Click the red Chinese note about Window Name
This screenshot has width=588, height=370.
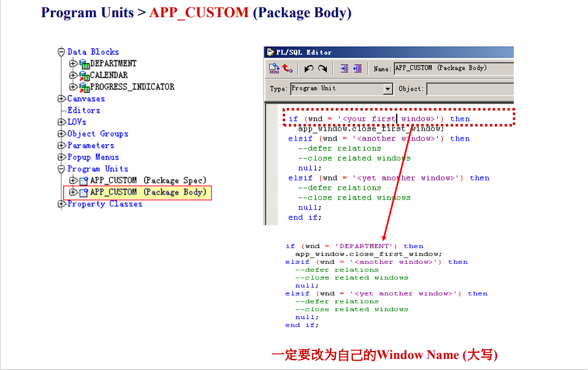[x=384, y=355]
